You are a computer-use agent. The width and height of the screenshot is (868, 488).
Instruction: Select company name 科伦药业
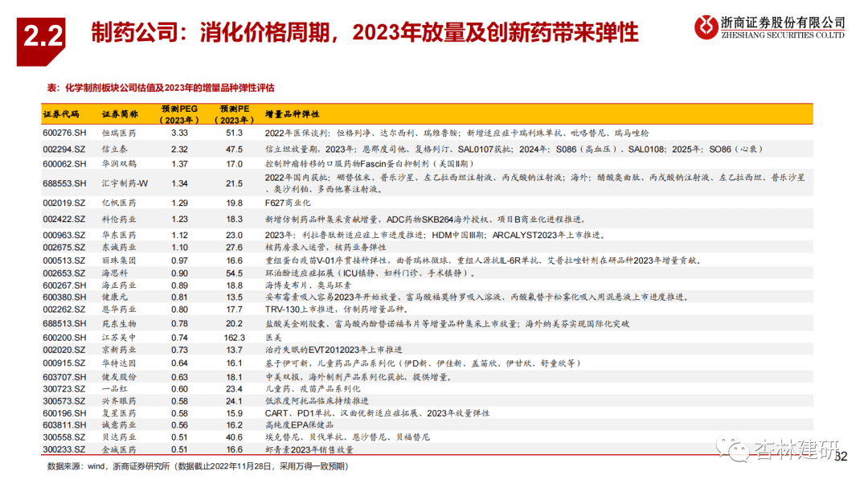(118, 219)
